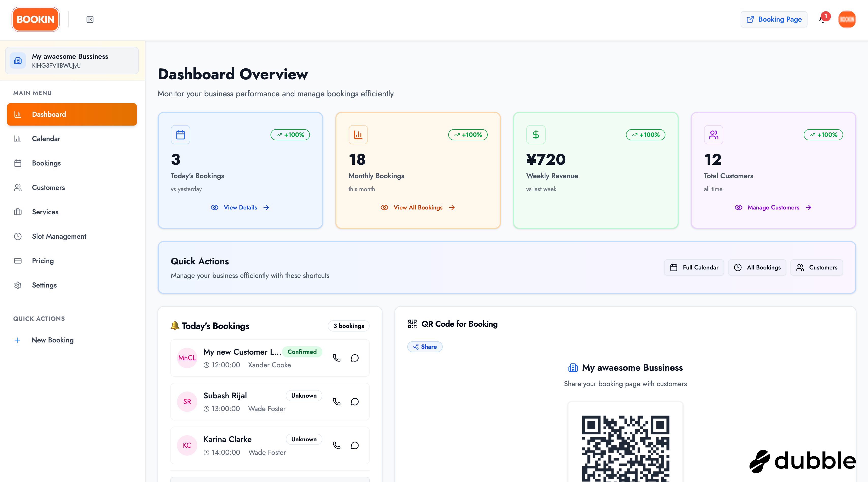The height and width of the screenshot is (482, 868).
Task: Click the Settings gear icon in sidebar
Action: [x=18, y=285]
